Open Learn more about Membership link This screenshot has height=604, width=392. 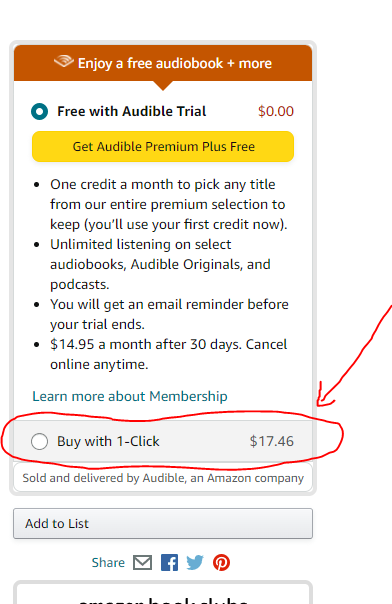[130, 396]
